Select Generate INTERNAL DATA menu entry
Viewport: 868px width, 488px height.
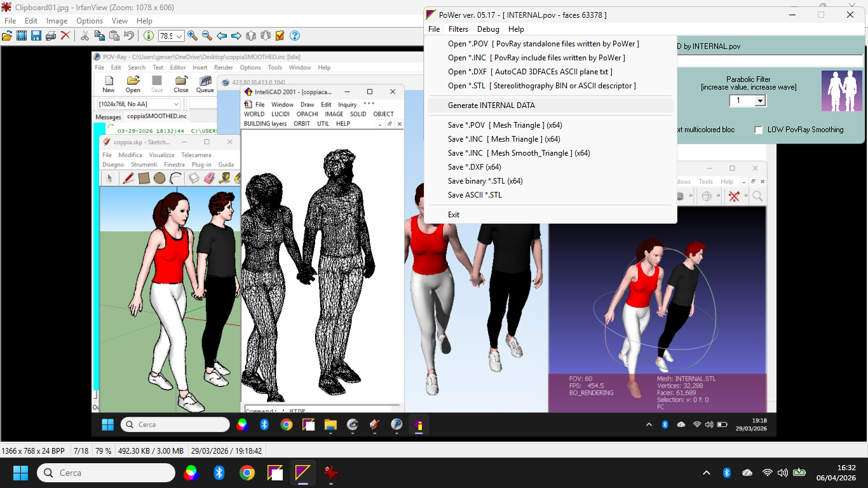[x=491, y=105]
